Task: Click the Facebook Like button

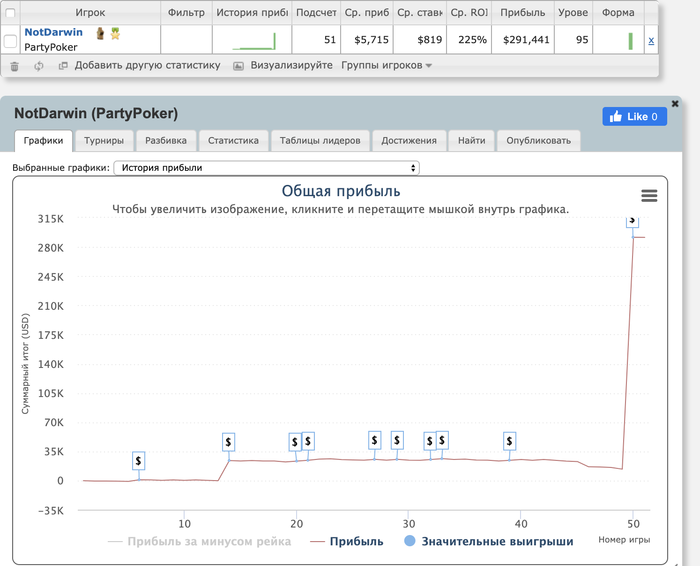Action: (634, 117)
